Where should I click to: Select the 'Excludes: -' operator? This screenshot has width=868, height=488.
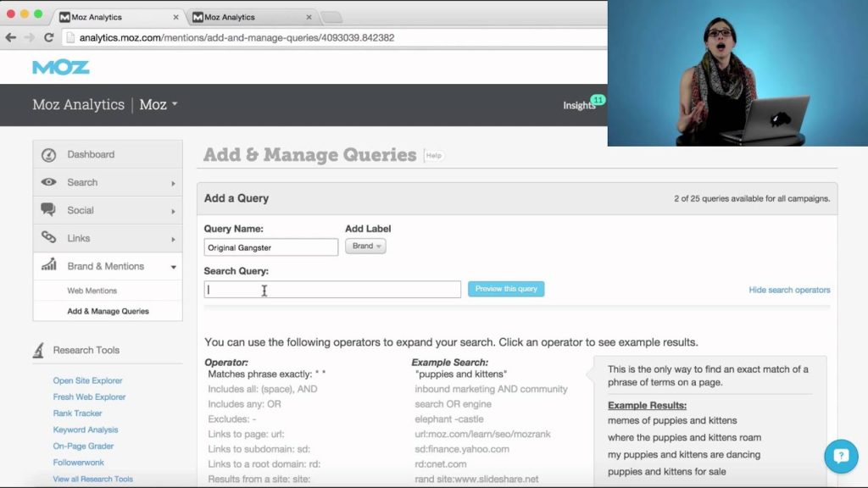tap(231, 419)
